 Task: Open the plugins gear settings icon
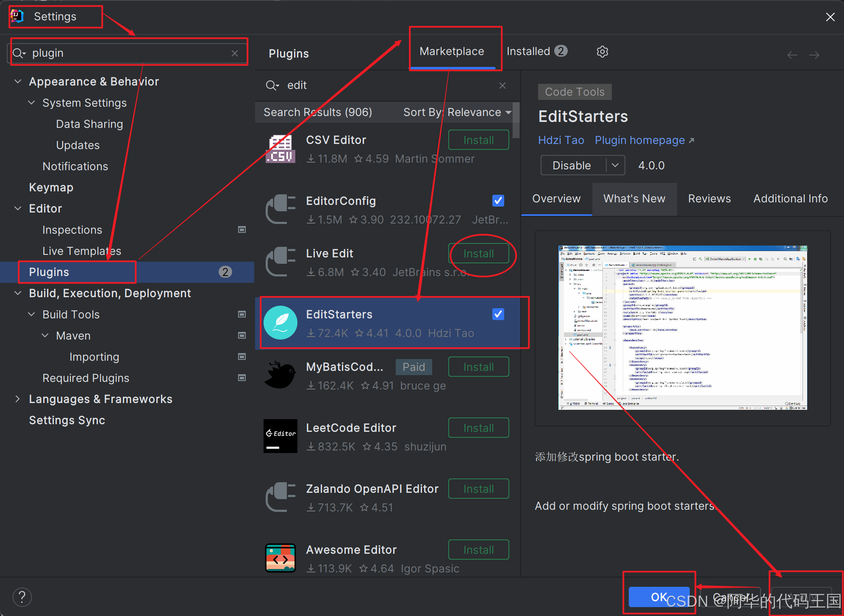602,52
